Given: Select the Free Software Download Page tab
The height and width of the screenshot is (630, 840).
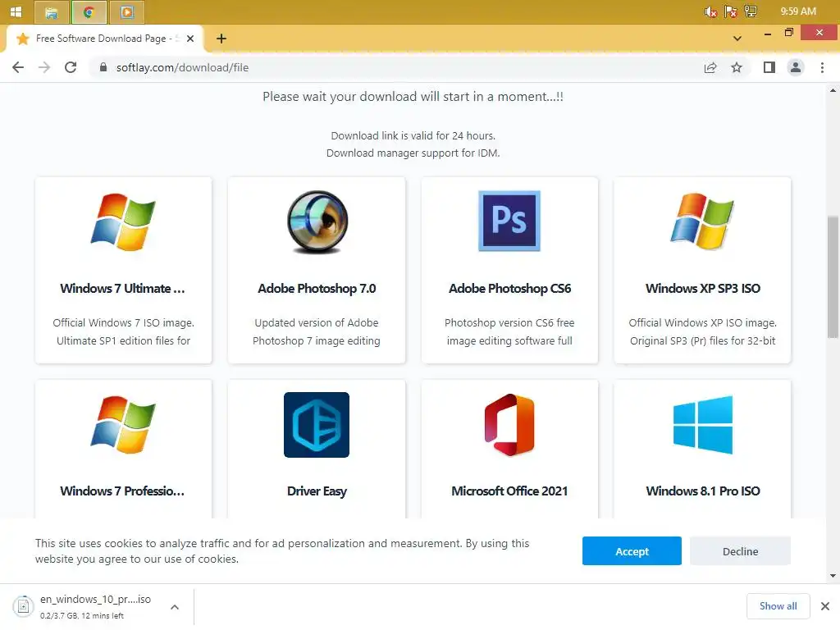Looking at the screenshot, I should (104, 39).
